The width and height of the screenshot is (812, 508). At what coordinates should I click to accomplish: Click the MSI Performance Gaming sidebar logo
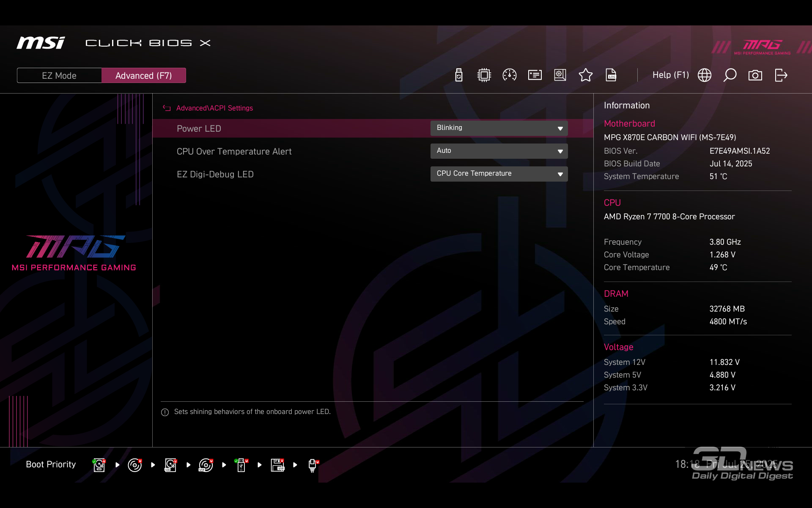click(x=74, y=253)
